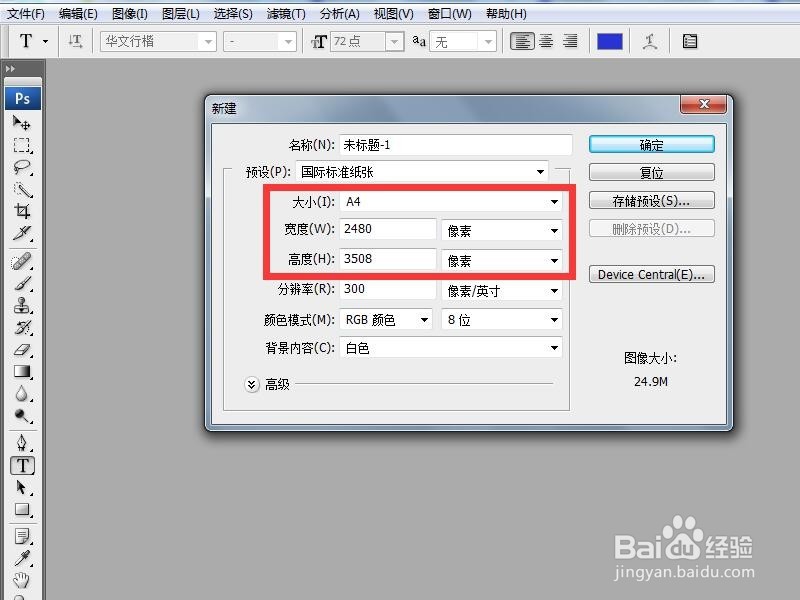Viewport: 800px width, 600px height.
Task: Select the Path Selection tool
Action: [x=22, y=488]
